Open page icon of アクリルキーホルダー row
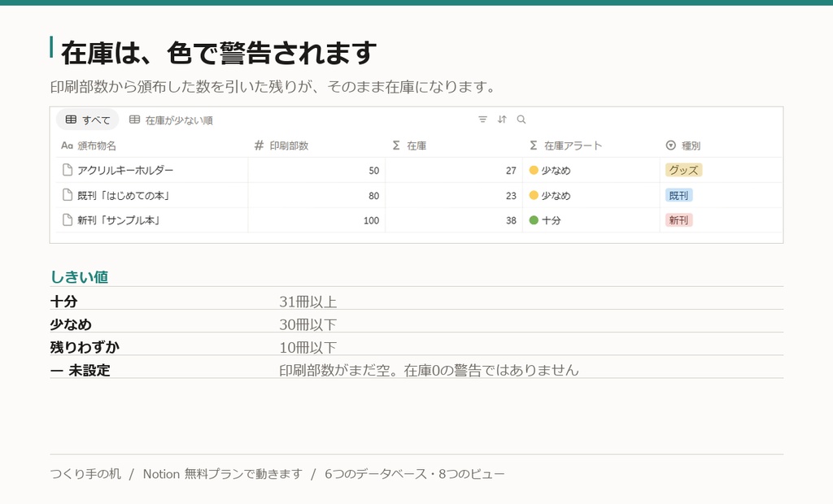This screenshot has width=833, height=504. click(x=68, y=170)
